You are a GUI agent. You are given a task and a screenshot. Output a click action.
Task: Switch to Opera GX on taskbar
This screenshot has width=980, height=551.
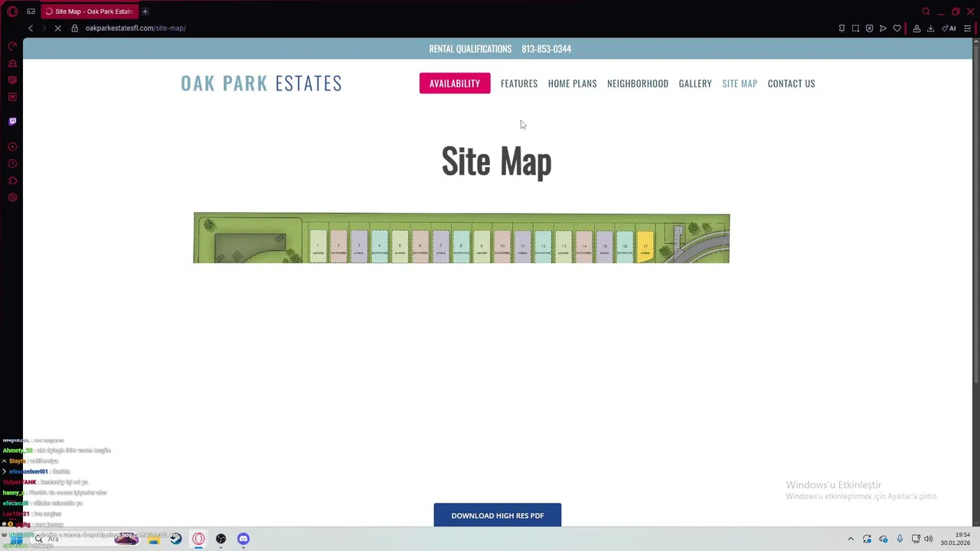click(x=198, y=539)
